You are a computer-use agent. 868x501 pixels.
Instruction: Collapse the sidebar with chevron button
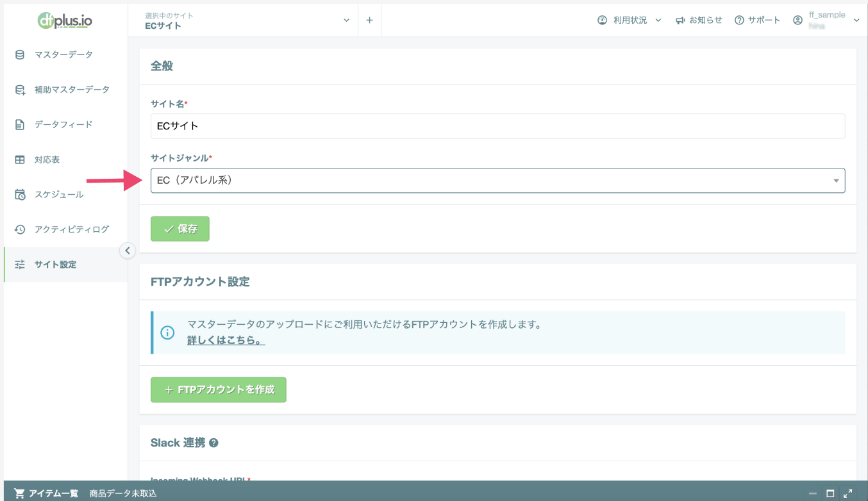click(x=128, y=250)
